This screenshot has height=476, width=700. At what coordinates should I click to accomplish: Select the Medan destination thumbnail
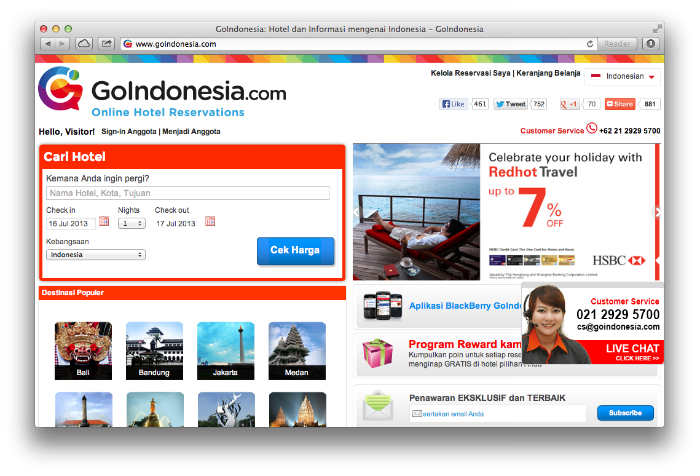pos(297,351)
